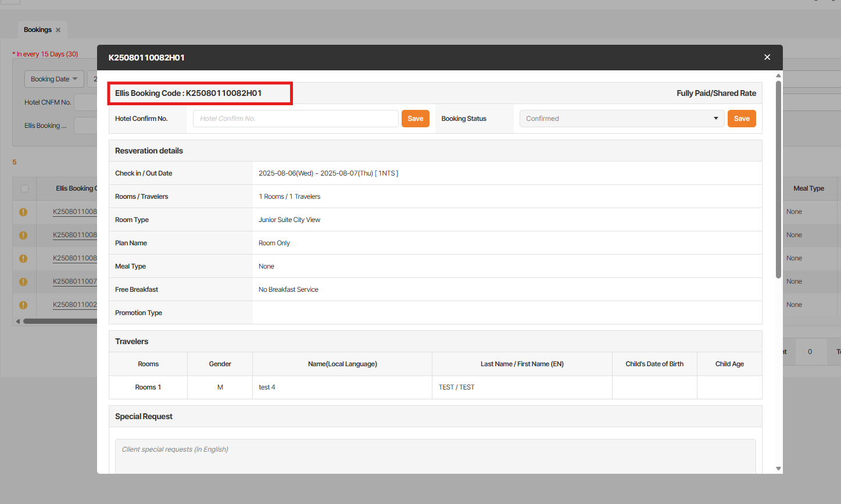The width and height of the screenshot is (841, 504).
Task: Toggle the select-all checkbox in the table header
Action: 24,188
